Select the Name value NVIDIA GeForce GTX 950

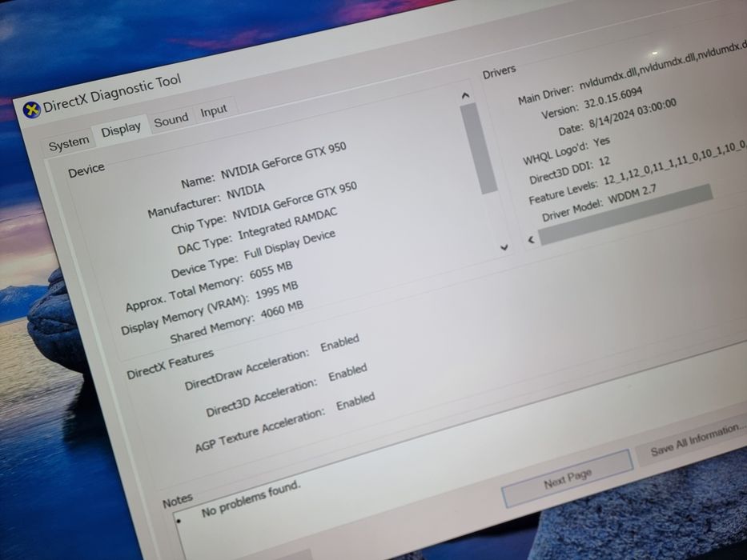[x=283, y=161]
